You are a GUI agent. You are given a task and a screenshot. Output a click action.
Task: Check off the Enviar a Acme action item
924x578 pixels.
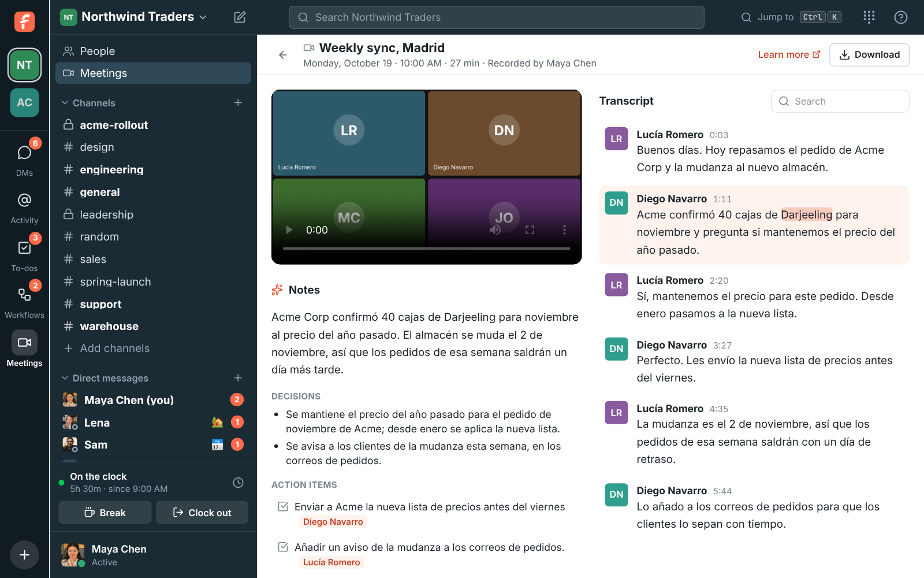tap(283, 507)
